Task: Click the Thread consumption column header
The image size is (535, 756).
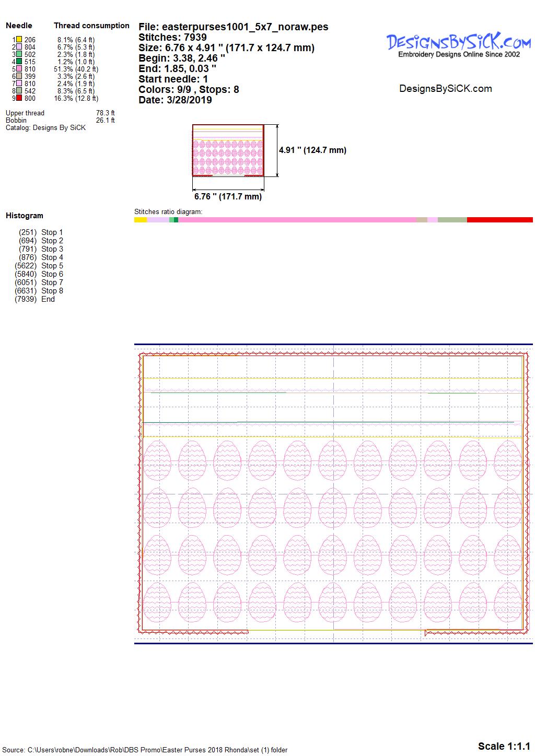Action: [91, 26]
